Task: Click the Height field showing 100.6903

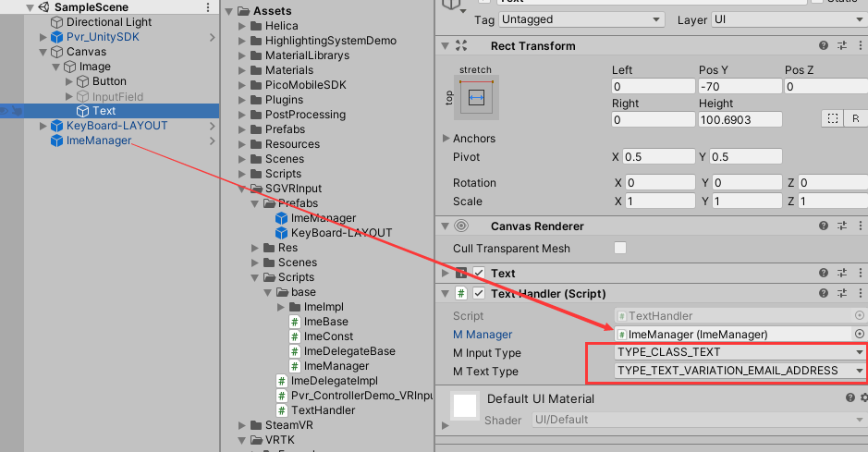Action: click(x=740, y=119)
